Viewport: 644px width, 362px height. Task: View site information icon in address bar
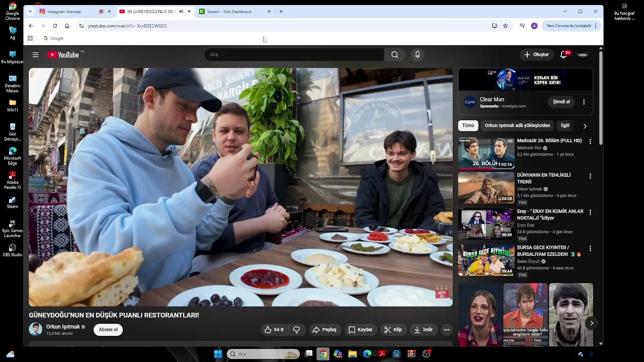[82, 26]
